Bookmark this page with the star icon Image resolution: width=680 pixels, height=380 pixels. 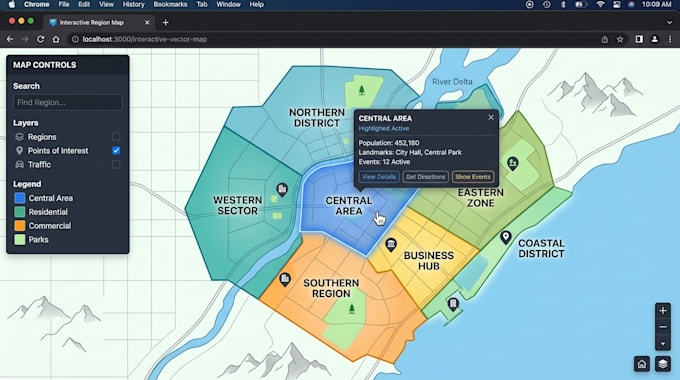(x=620, y=39)
